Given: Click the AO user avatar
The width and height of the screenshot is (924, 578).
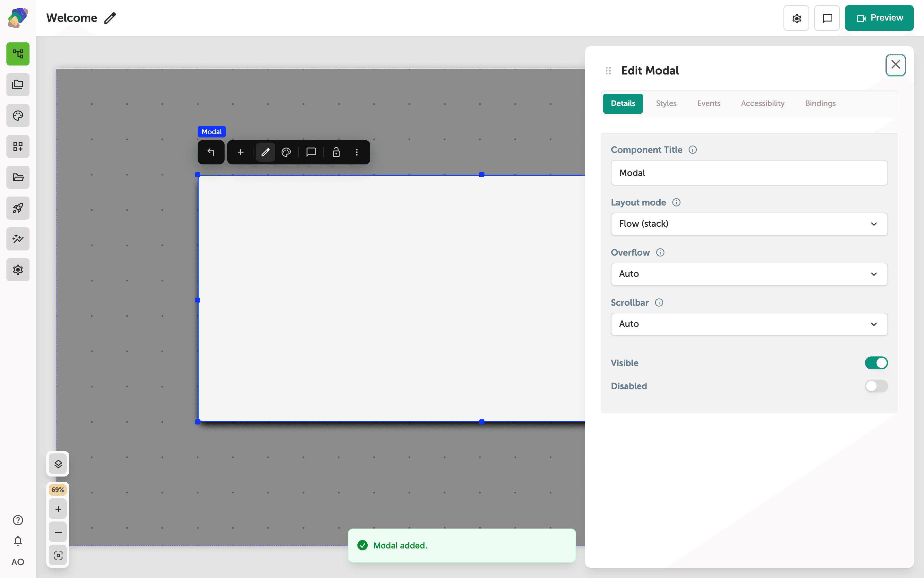Looking at the screenshot, I should (18, 562).
